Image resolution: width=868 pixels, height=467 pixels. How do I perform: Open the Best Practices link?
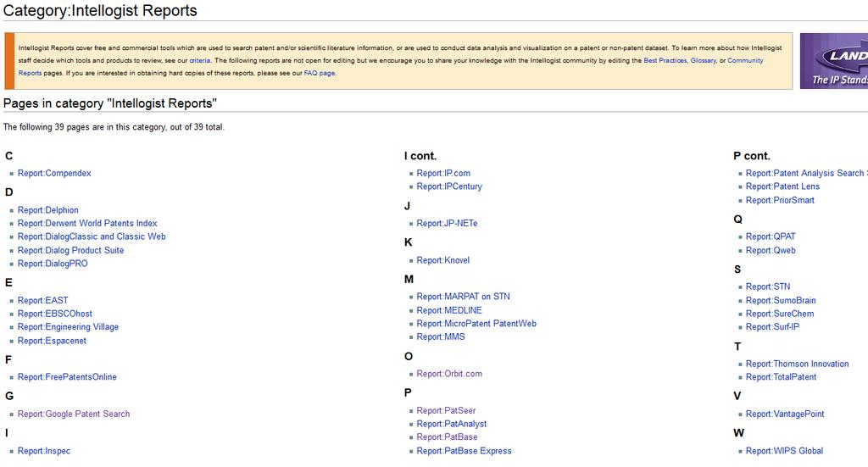(x=665, y=61)
